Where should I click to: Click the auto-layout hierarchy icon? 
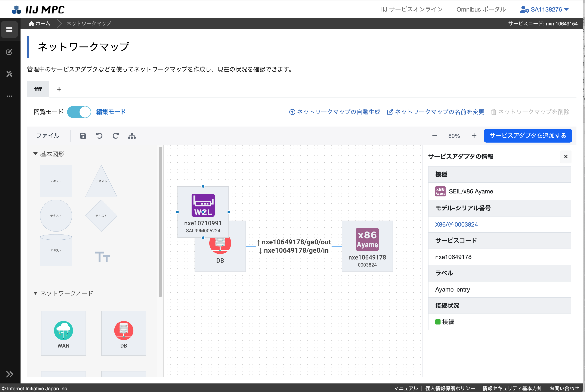pyautogui.click(x=132, y=136)
